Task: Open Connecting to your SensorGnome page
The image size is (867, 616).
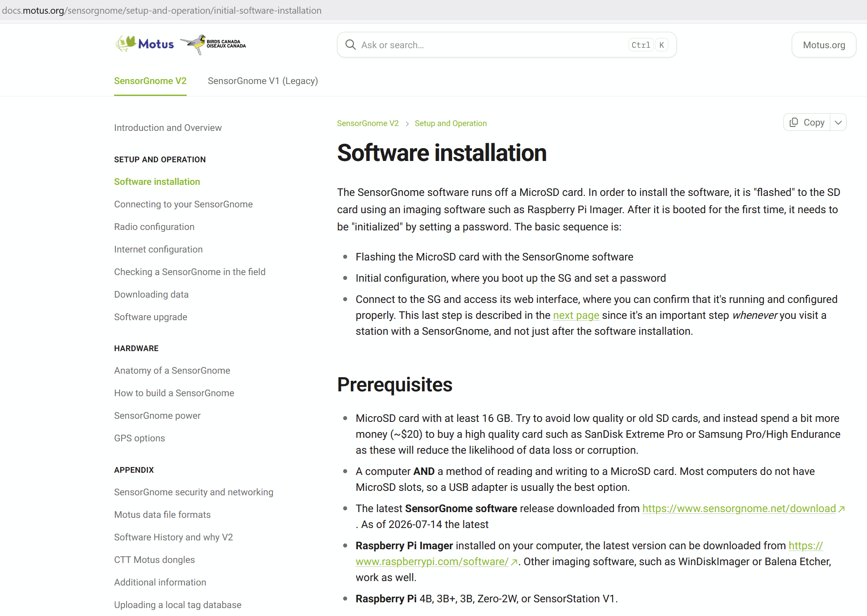Action: [x=183, y=204]
